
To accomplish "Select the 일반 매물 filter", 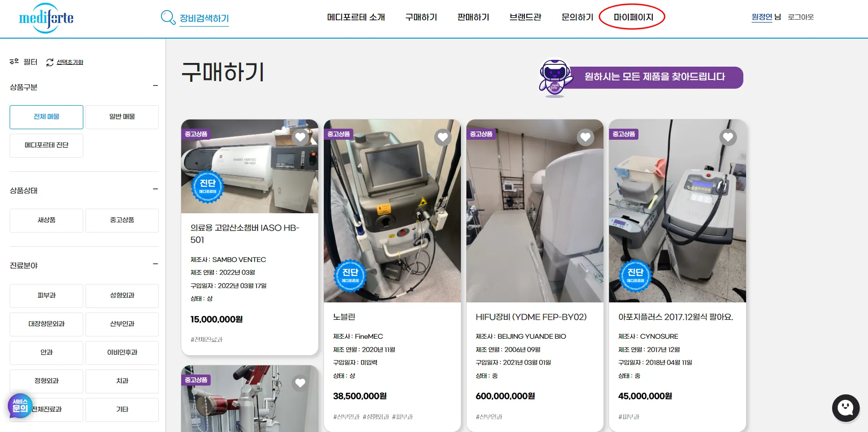I will tap(122, 117).
